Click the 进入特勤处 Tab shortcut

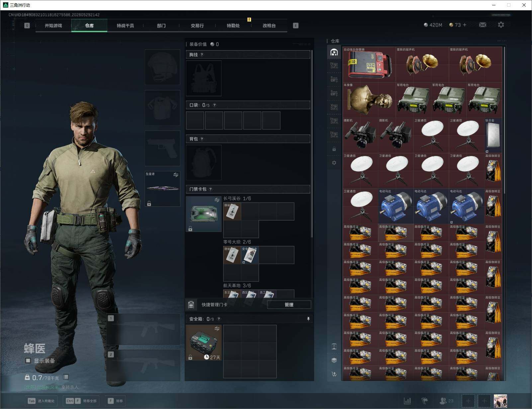41,401
